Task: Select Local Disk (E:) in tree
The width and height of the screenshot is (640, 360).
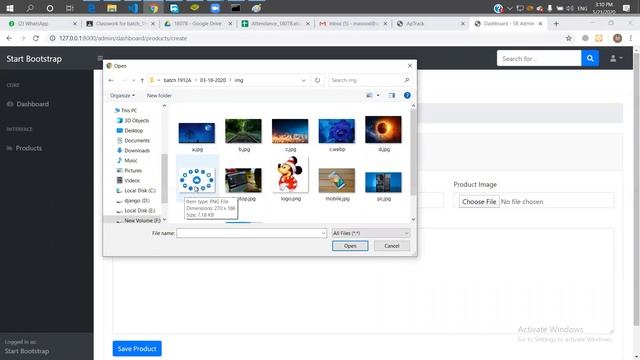Action: (x=139, y=211)
